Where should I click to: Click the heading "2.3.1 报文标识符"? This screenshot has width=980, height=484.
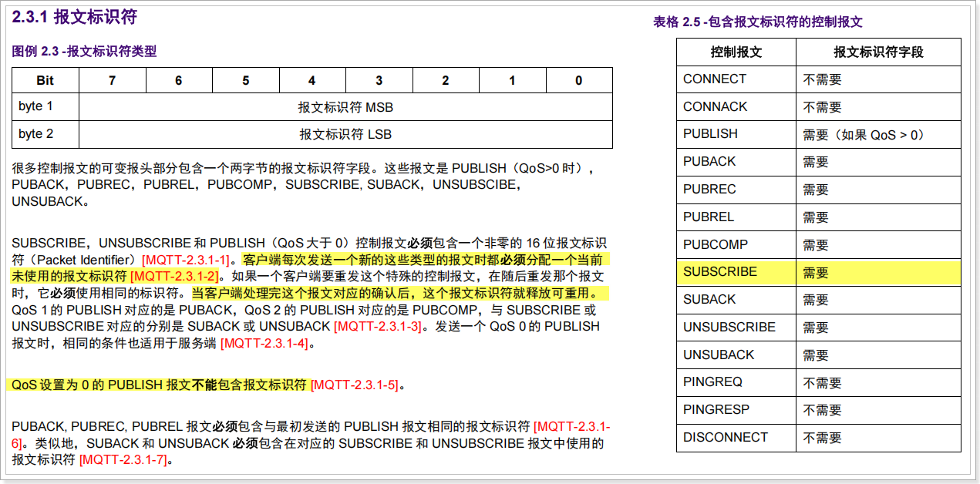[x=75, y=18]
